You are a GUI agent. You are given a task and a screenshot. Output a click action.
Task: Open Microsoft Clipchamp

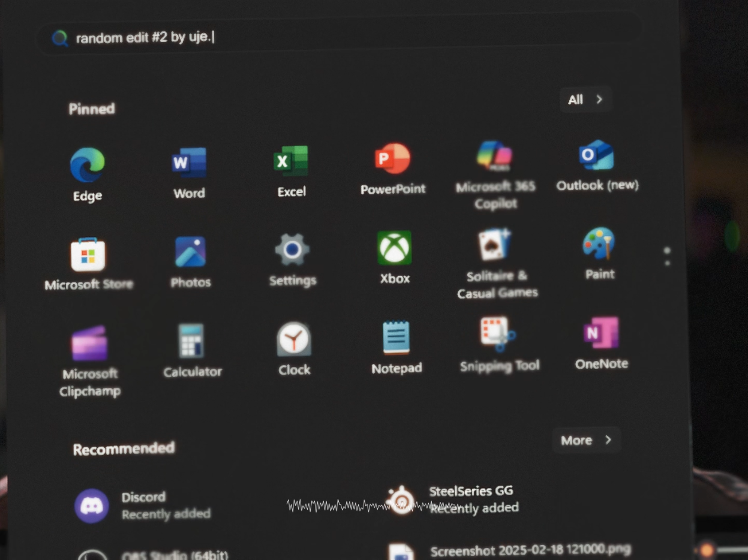pos(90,362)
